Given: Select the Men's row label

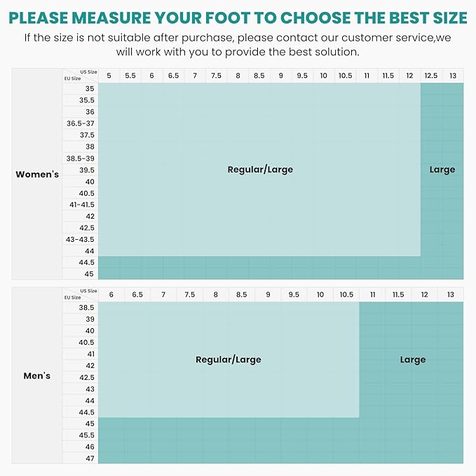Looking at the screenshot, I should click(x=37, y=376).
